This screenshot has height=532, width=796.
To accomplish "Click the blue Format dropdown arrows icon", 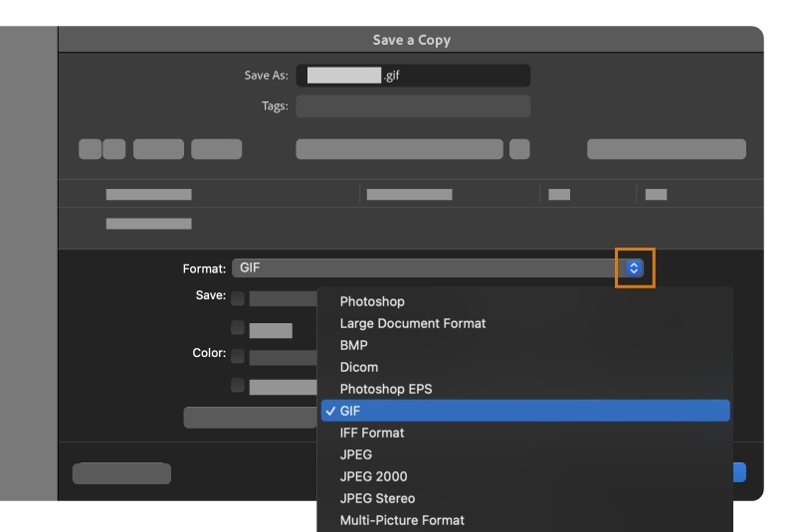I will tap(635, 267).
